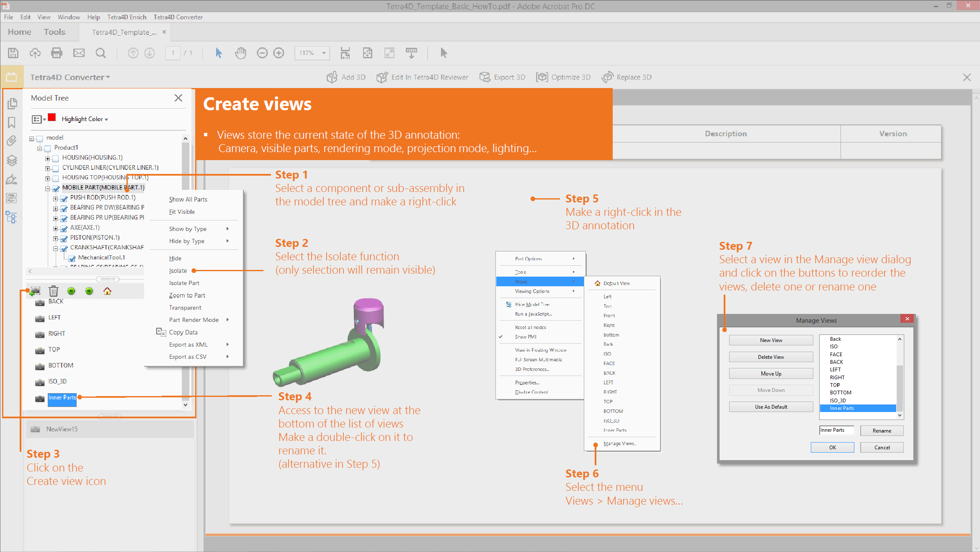Click the Use As Default button

771,407
